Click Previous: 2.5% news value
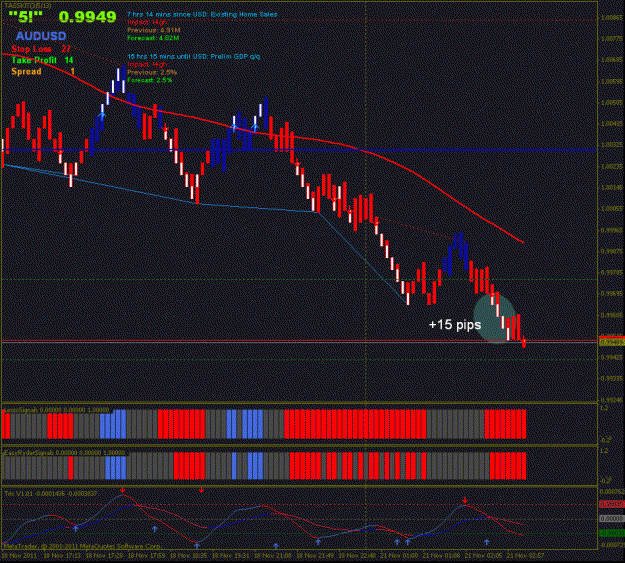625x563 pixels. 152,73
